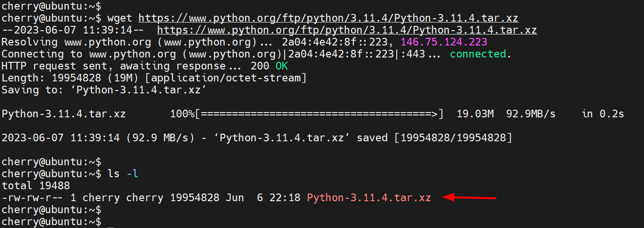Click the green "connected" status text
Viewport: 644px width, 228px height.
tap(478, 54)
